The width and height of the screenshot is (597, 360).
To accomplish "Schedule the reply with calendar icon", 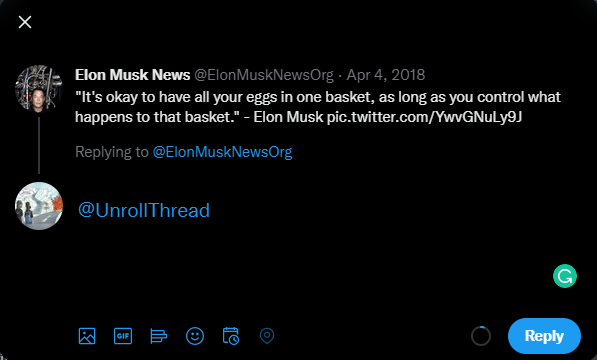I will [x=231, y=336].
